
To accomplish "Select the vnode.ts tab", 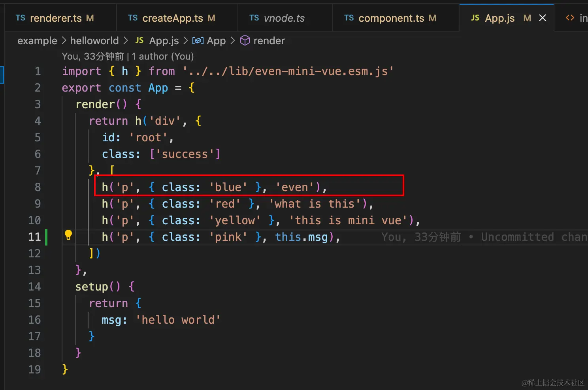I will coord(285,18).
